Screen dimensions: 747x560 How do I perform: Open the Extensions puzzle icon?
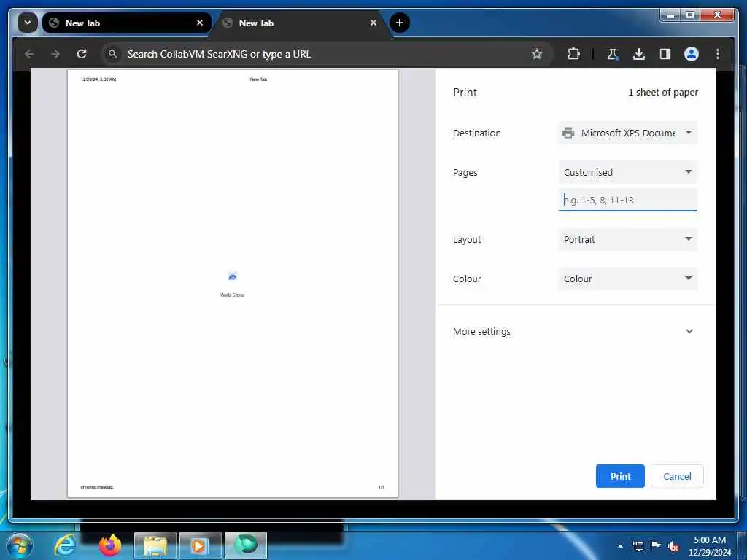tap(573, 54)
